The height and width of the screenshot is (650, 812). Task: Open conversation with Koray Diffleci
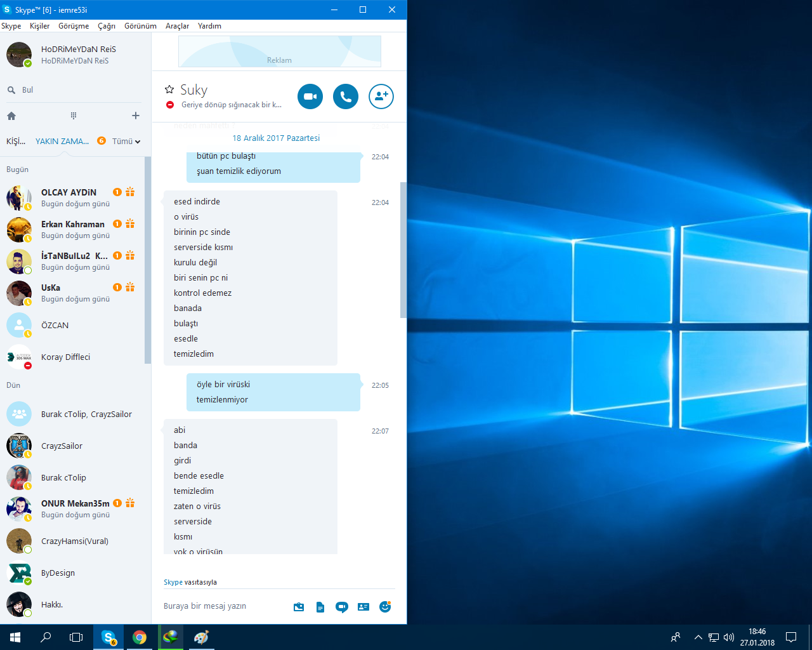[x=73, y=357]
